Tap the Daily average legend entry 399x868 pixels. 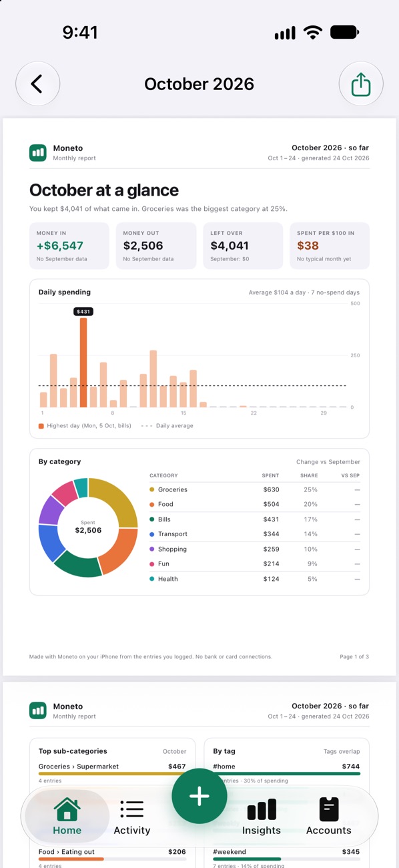pyautogui.click(x=167, y=426)
